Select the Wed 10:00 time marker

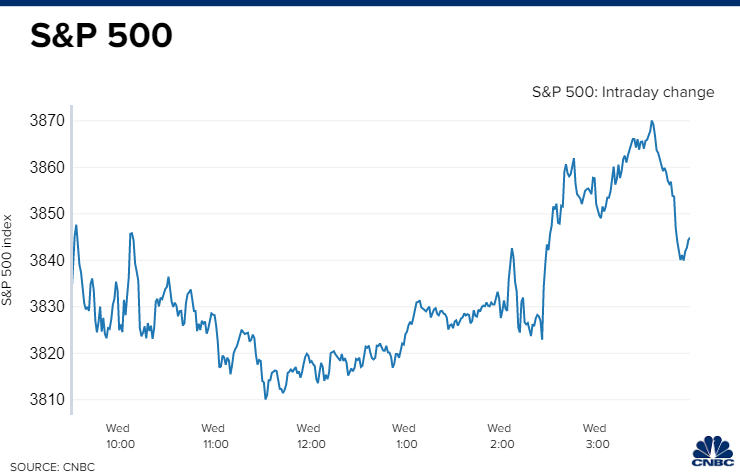(x=120, y=435)
